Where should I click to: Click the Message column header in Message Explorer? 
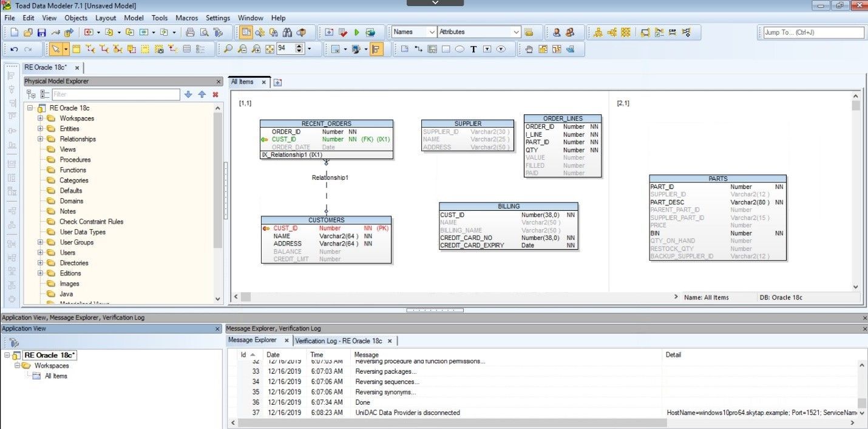[367, 355]
